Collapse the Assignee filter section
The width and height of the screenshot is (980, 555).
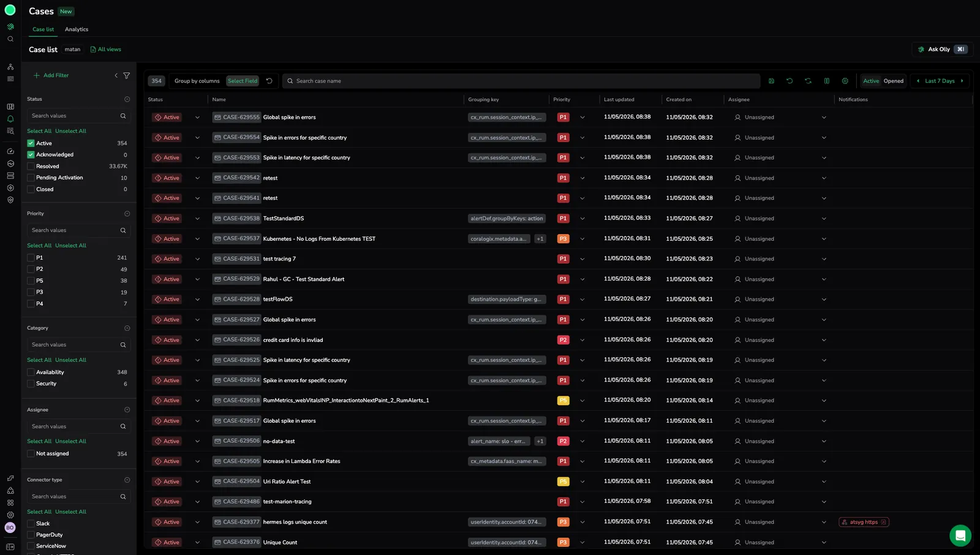pyautogui.click(x=127, y=410)
